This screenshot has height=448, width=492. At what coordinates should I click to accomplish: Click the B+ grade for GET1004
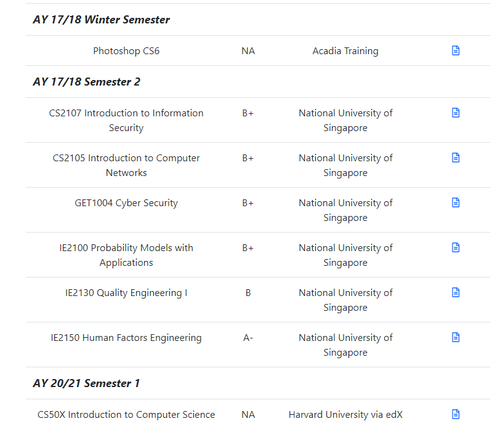click(248, 203)
